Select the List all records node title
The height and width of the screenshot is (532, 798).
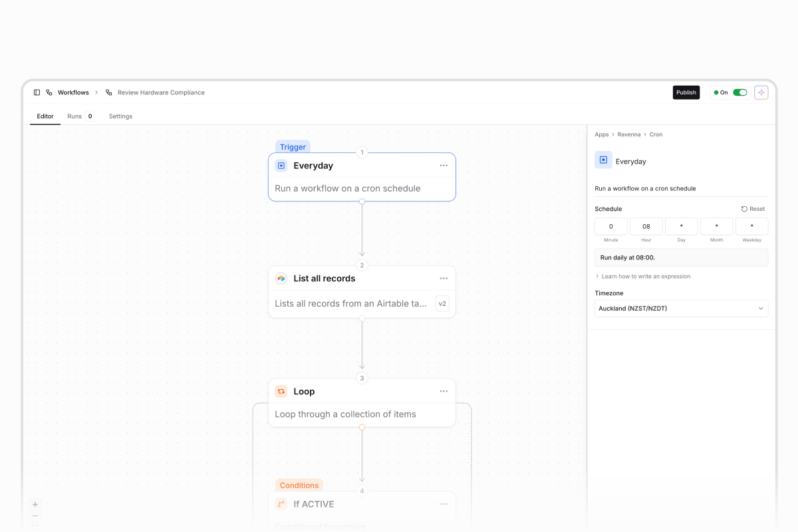tap(325, 279)
